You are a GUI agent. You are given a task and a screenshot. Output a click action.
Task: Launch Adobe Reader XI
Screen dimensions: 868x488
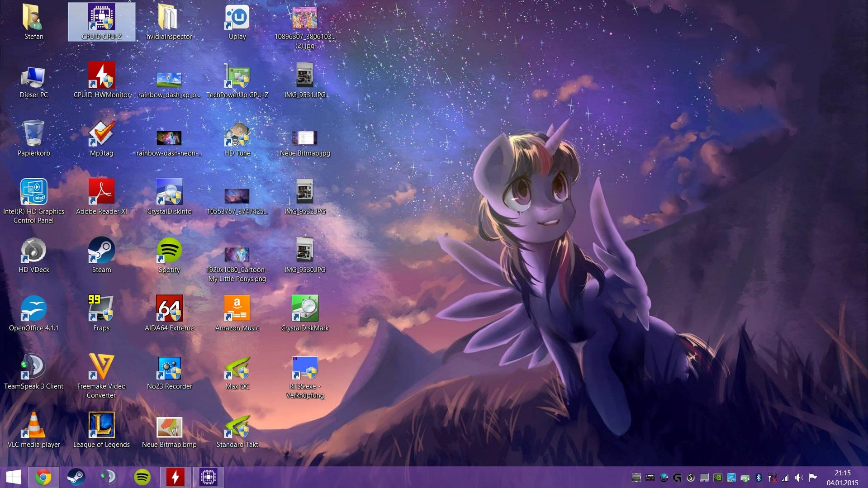[x=101, y=198]
